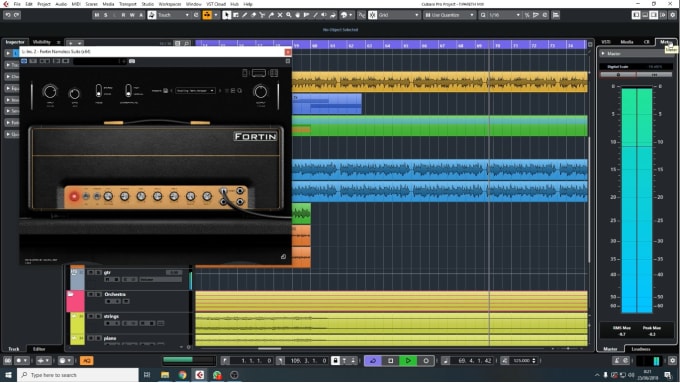
Task: Select the Play speaker tool
Action: point(324,15)
